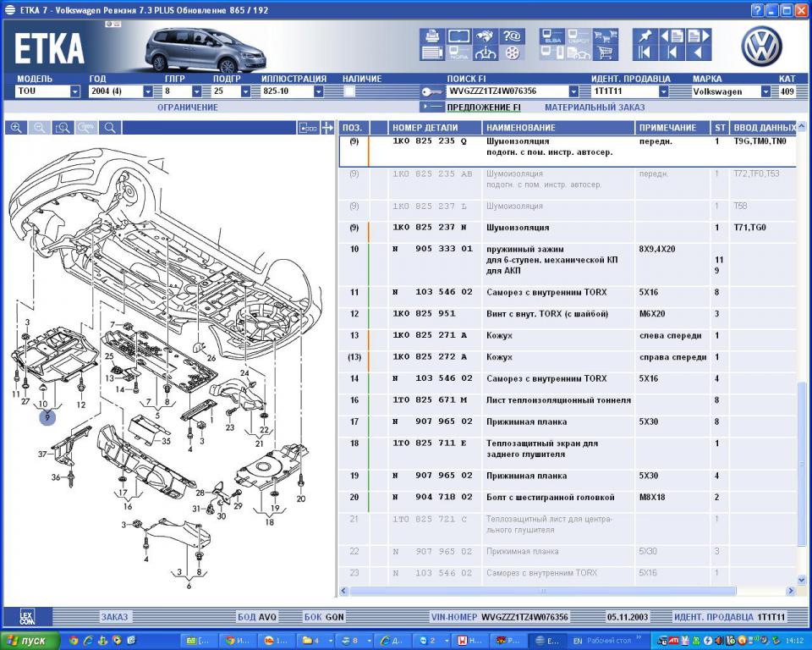Click the ОГРАНИЧЕНИЕ link
The height and width of the screenshot is (650, 812).
[x=188, y=107]
